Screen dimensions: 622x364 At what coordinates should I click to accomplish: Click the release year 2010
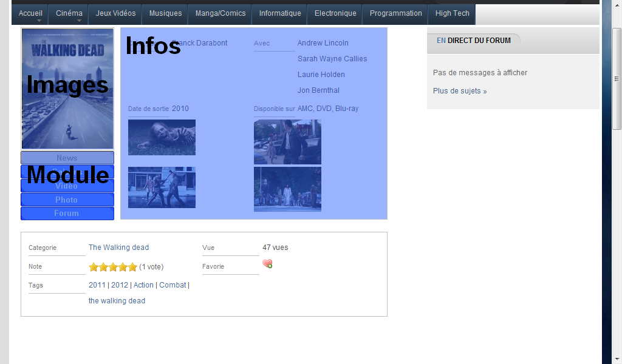click(x=180, y=109)
